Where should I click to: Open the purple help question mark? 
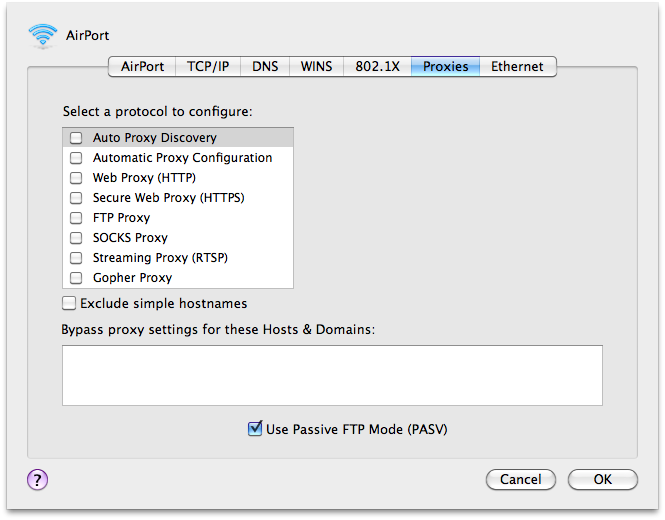point(38,480)
